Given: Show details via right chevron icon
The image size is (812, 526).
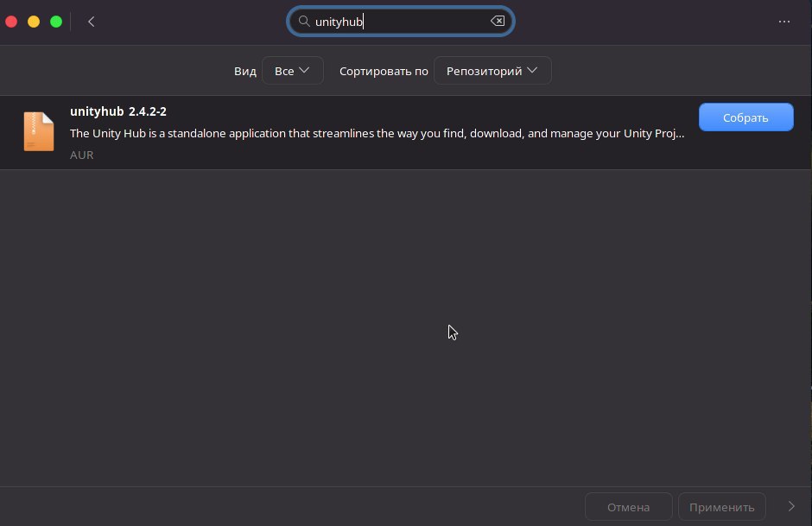Looking at the screenshot, I should coord(790,506).
